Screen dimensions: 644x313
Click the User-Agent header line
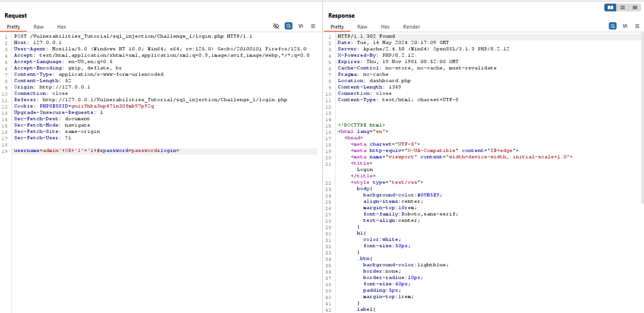160,49
